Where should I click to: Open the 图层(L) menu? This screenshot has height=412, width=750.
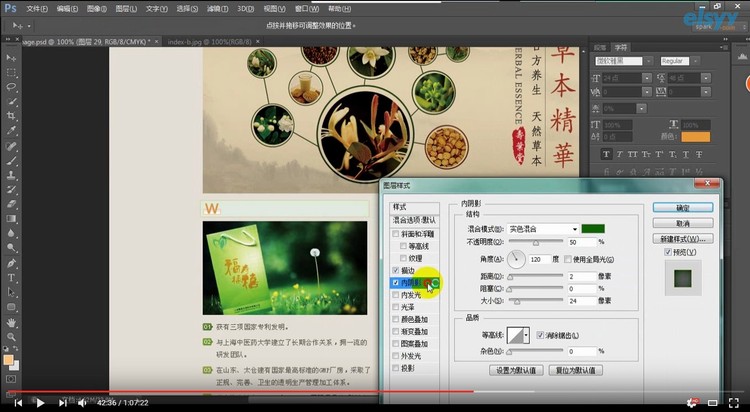[x=126, y=9]
